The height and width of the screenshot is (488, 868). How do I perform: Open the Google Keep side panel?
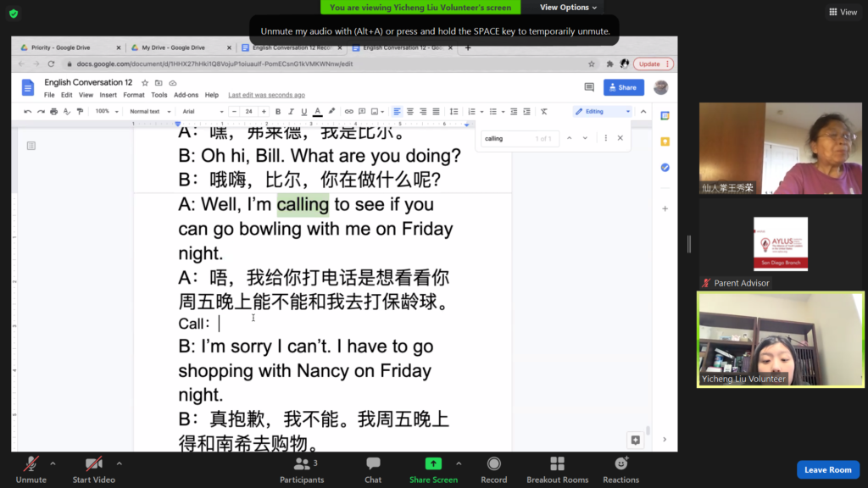tap(665, 141)
